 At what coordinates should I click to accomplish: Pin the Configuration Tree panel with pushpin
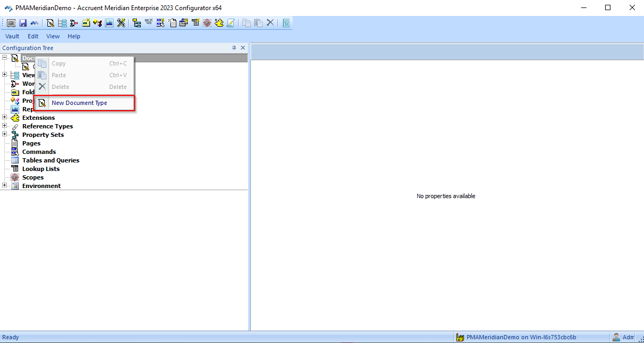[234, 48]
